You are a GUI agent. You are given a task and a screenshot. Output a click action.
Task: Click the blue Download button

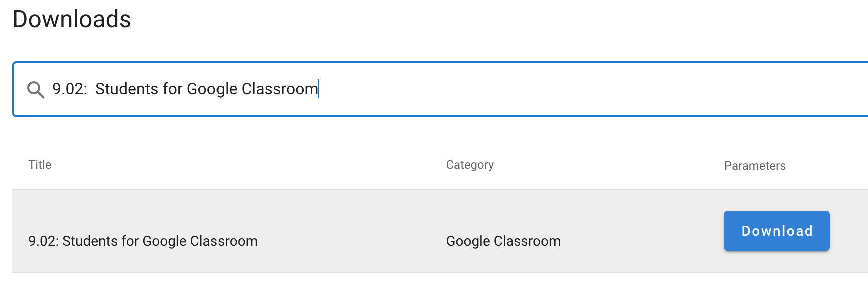pos(776,231)
